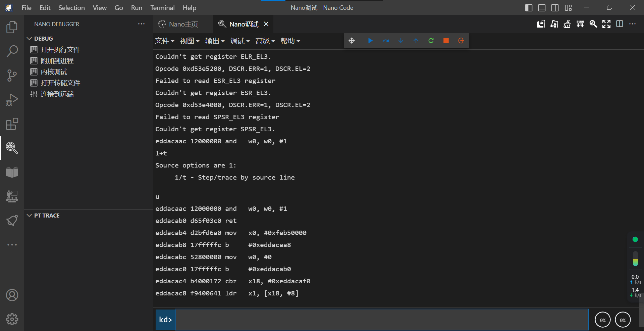Image resolution: width=644 pixels, height=331 pixels.
Task: Open the Selection menu
Action: (x=71, y=8)
